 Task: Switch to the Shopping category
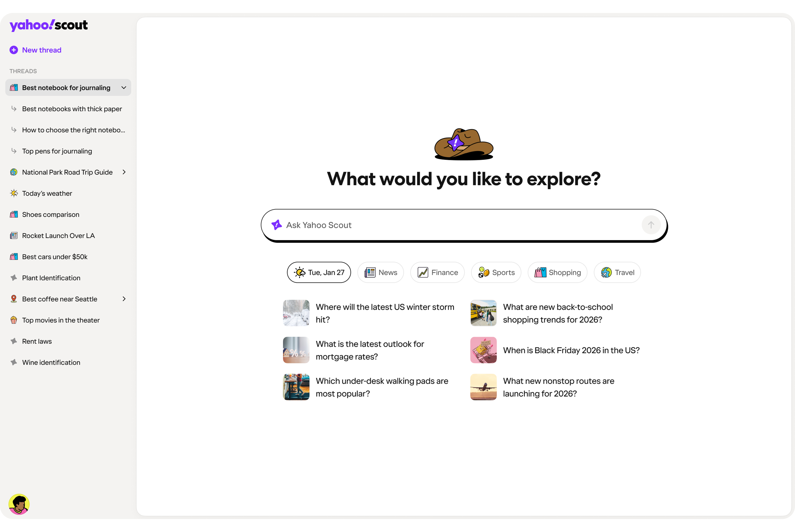point(557,272)
